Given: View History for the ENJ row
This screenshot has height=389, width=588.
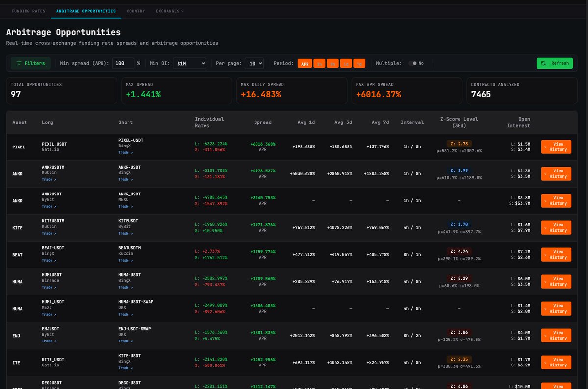Looking at the screenshot, I should click(556, 336).
